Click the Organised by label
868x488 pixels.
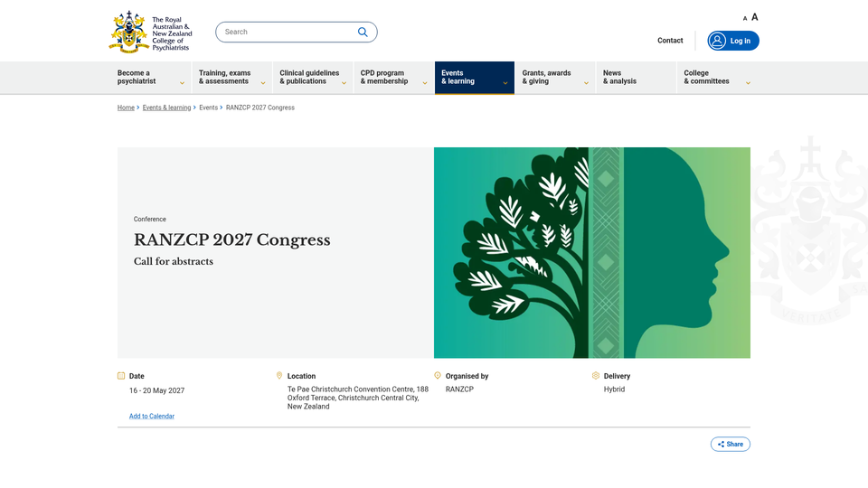467,376
